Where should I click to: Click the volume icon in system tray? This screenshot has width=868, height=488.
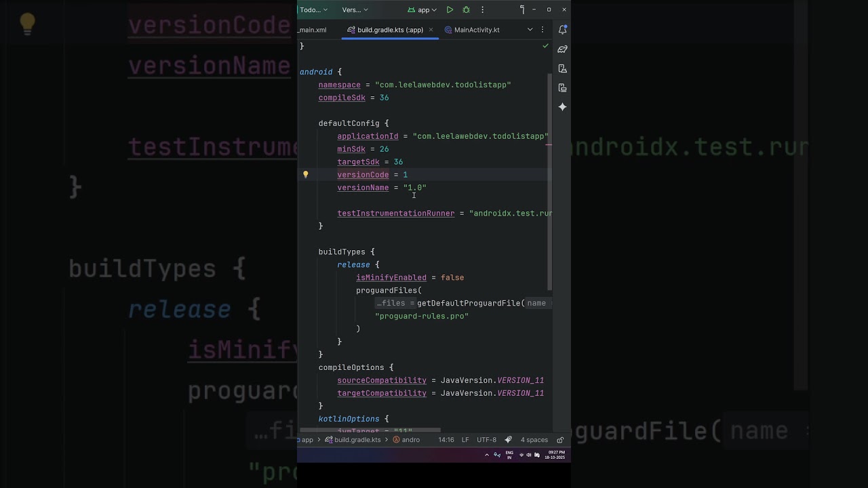(x=529, y=455)
